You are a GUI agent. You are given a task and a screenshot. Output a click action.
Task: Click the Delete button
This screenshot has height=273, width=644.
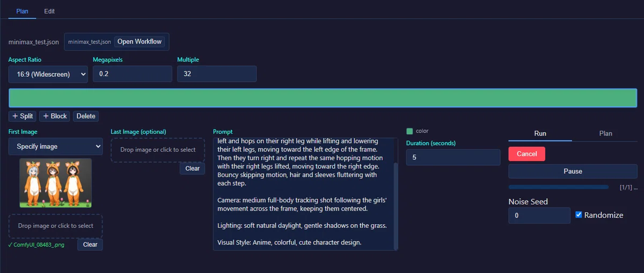pyautogui.click(x=86, y=116)
